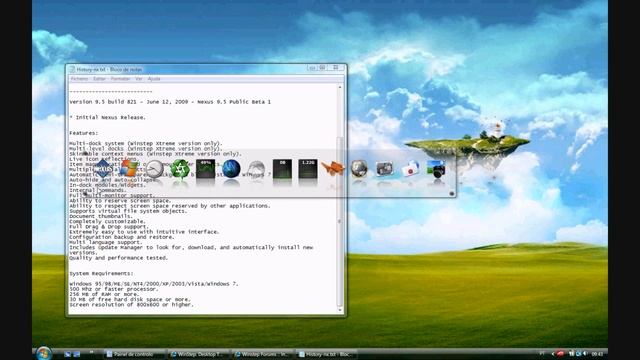The width and height of the screenshot is (640, 360).
Task: Click the dark meter module labeled 08
Action: [282, 169]
